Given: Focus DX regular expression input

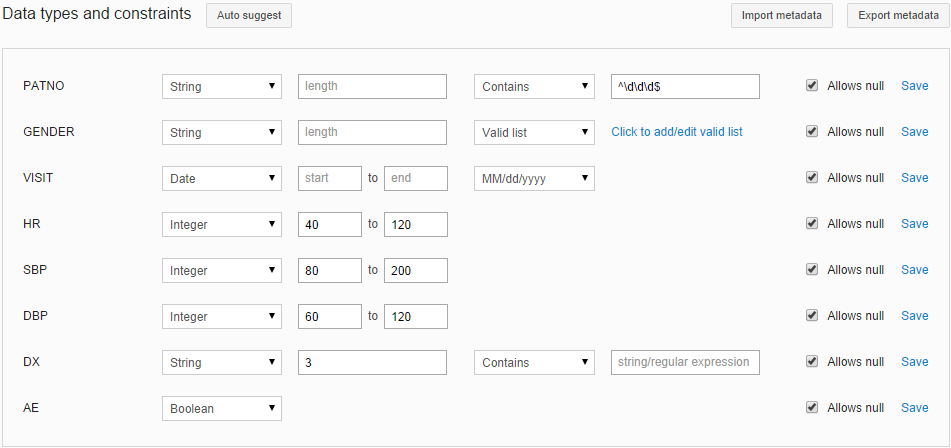Looking at the screenshot, I should tap(685, 362).
